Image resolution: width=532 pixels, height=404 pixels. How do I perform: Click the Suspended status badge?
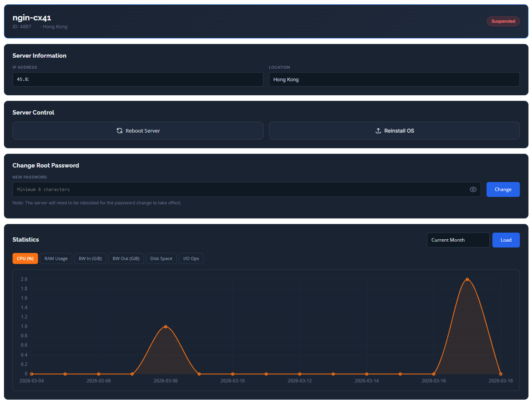pos(503,21)
